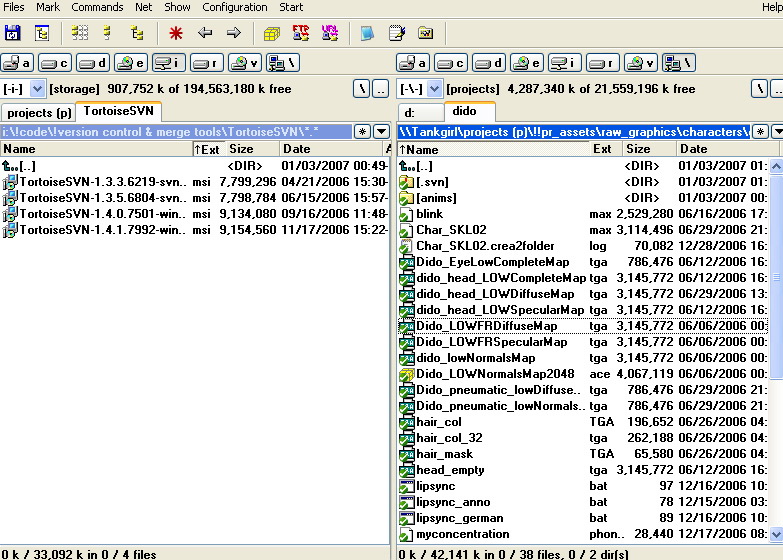Image resolution: width=783 pixels, height=560 pixels.
Task: Go to root directory in left panel
Action: pyautogui.click(x=362, y=89)
